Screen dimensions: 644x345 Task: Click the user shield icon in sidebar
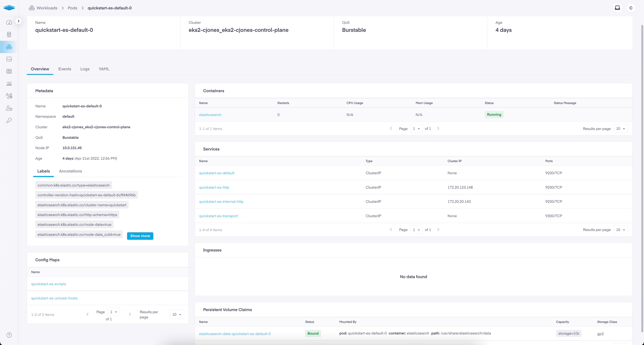[9, 108]
